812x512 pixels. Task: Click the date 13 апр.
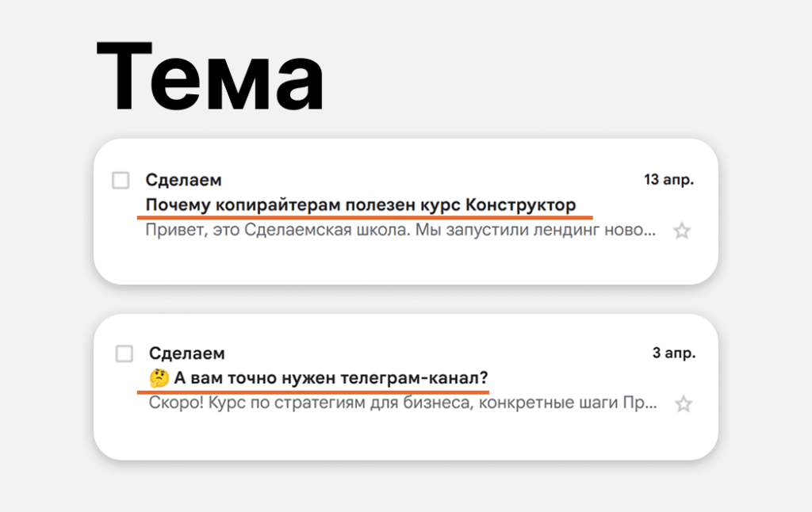click(x=668, y=180)
